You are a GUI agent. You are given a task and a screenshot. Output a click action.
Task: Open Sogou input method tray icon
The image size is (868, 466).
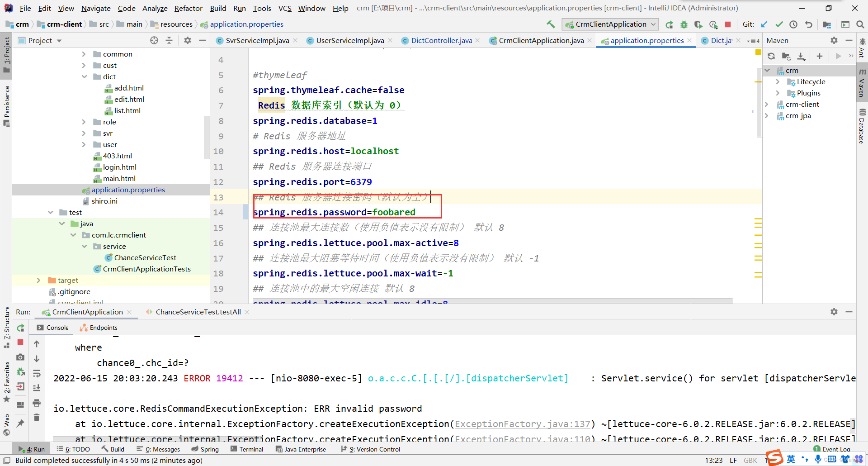click(x=774, y=458)
